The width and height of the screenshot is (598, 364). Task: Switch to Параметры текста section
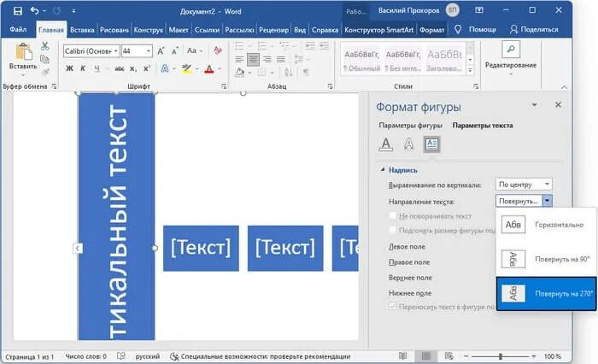[483, 126]
